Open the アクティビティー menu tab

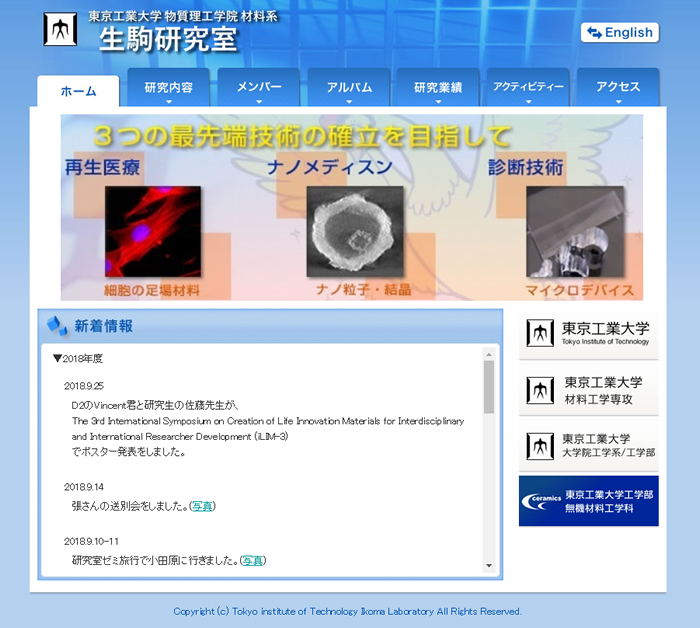click(528, 88)
